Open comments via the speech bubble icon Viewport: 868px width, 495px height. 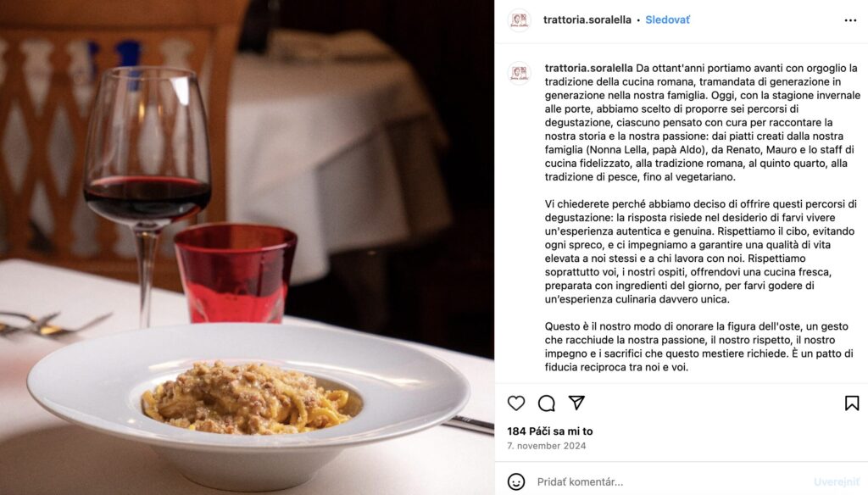pyautogui.click(x=547, y=403)
